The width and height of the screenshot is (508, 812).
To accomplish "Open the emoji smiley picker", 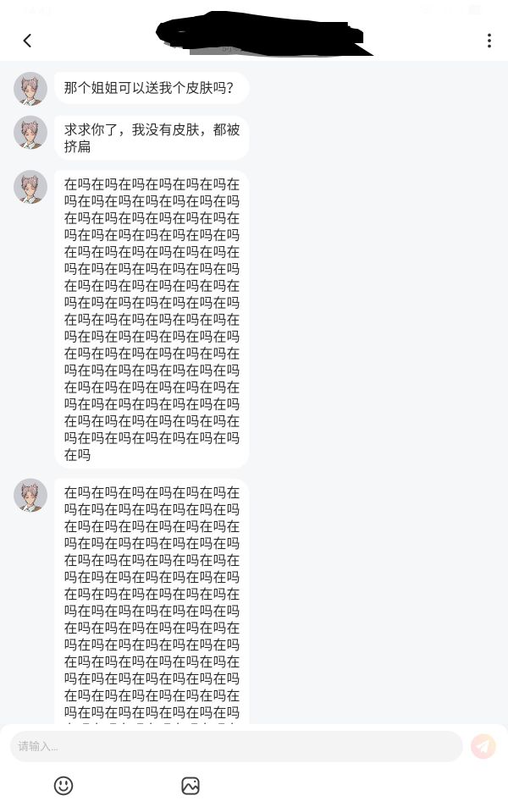I will (x=63, y=786).
